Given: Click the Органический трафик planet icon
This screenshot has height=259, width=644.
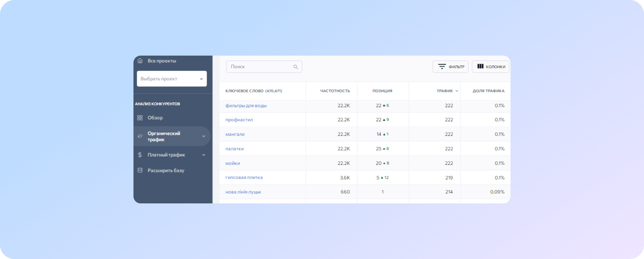Looking at the screenshot, I should 140,136.
